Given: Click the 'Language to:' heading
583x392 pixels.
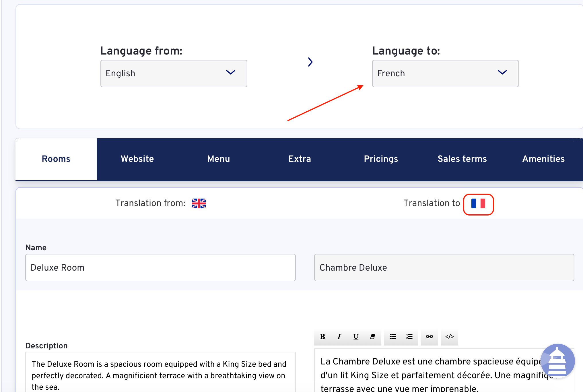Looking at the screenshot, I should pos(406,51).
